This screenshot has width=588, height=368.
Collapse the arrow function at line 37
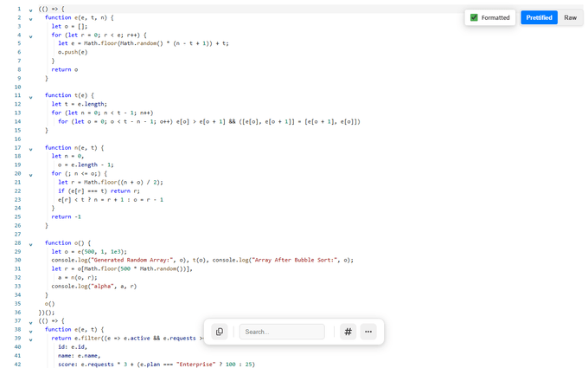[31, 322]
